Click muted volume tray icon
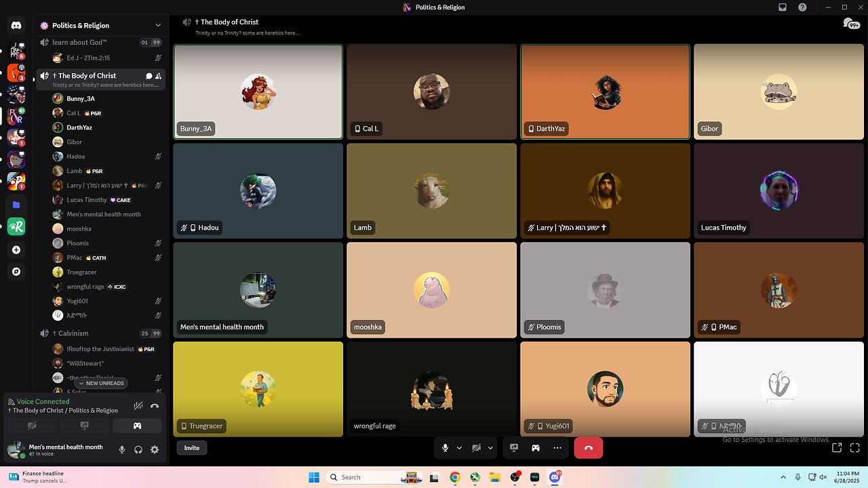The height and width of the screenshot is (488, 868). [823, 477]
